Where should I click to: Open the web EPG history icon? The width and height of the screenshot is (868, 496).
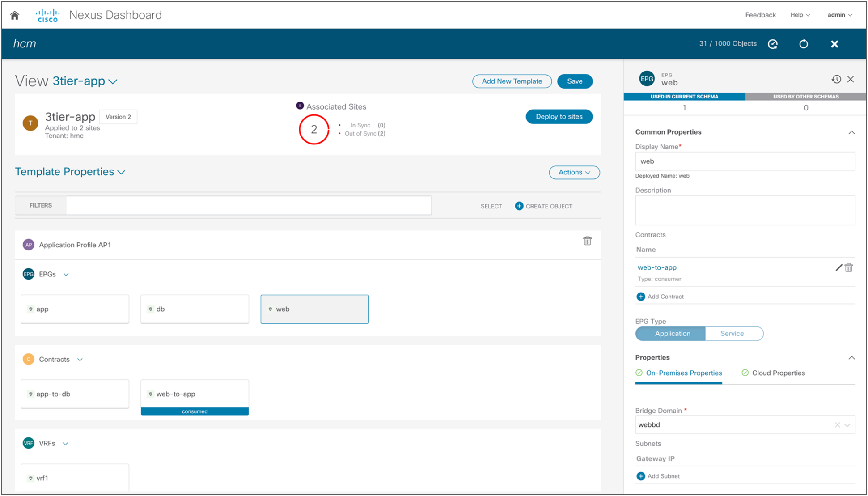tap(836, 79)
